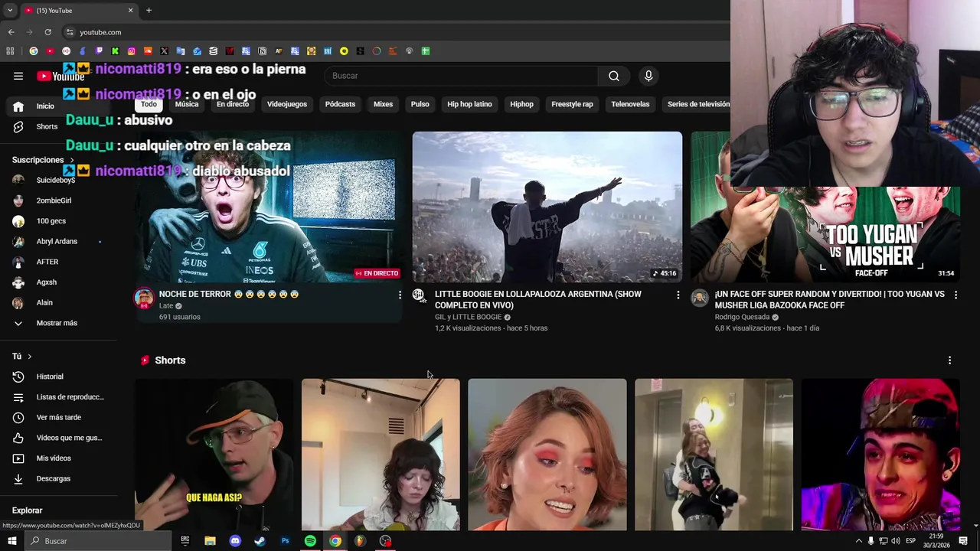Image resolution: width=980 pixels, height=551 pixels.
Task: Select the Pulso filter chip
Action: 420,104
